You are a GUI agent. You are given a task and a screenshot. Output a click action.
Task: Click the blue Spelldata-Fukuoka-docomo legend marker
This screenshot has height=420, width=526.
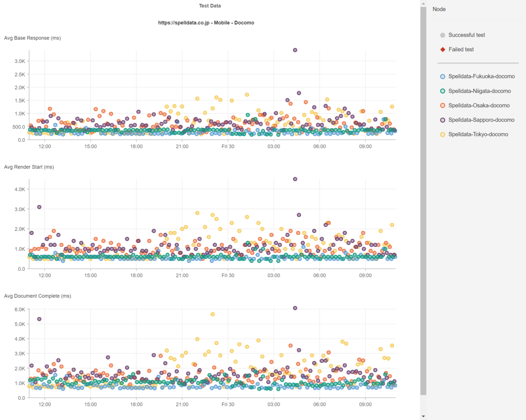pyautogui.click(x=443, y=77)
